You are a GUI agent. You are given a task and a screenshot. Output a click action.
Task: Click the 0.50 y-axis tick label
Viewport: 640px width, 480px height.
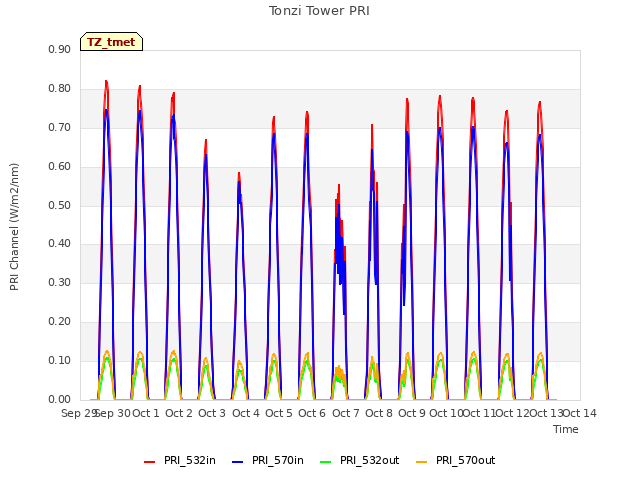pyautogui.click(x=60, y=205)
